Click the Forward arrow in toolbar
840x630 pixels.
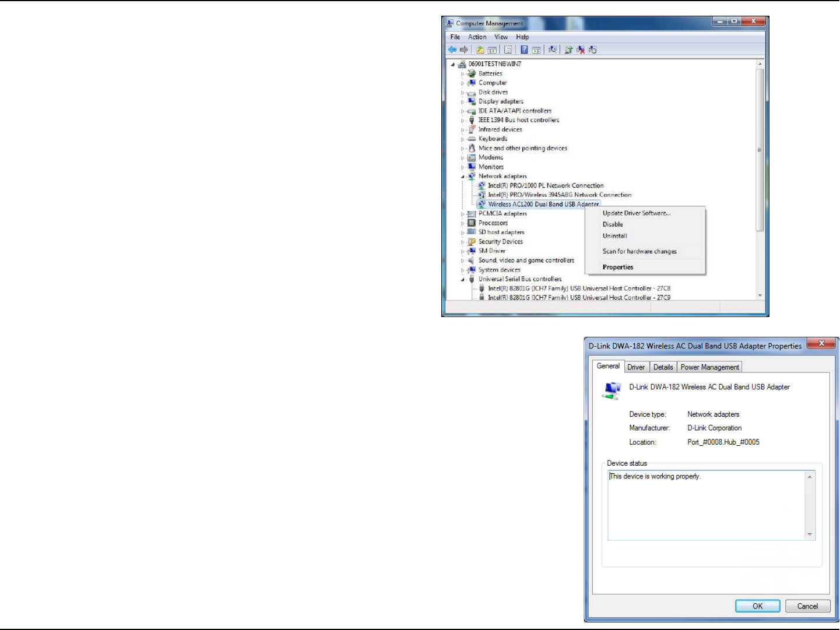click(464, 50)
